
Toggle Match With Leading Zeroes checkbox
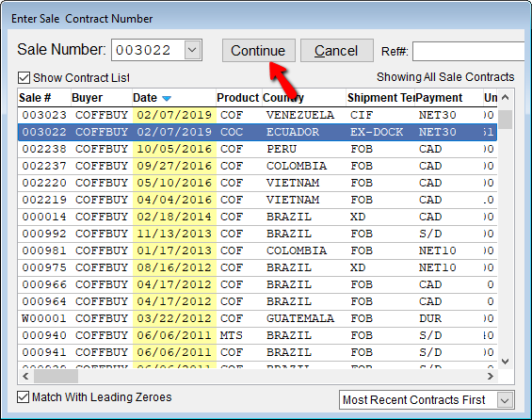(x=24, y=397)
